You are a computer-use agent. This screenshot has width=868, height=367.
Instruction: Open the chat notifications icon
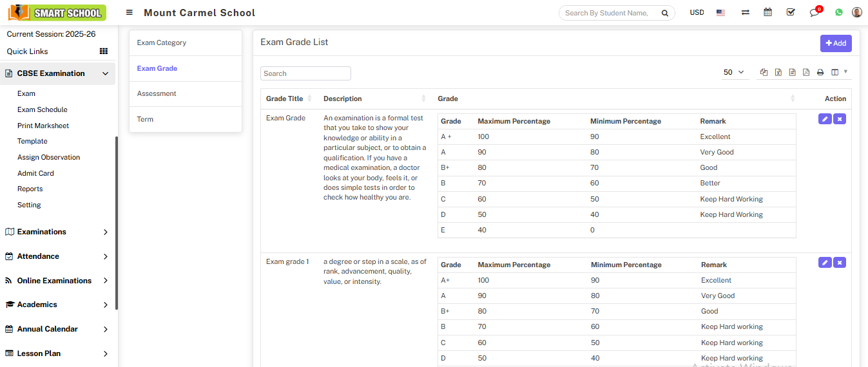point(815,13)
